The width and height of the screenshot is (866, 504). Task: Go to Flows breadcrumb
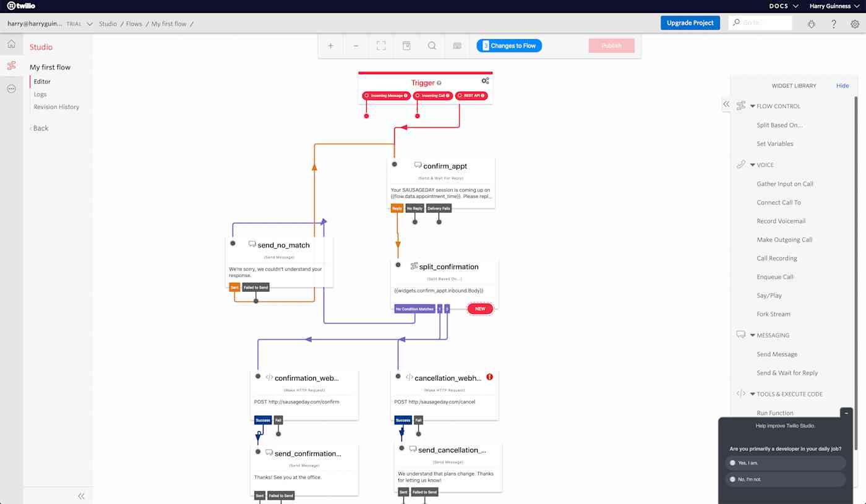click(134, 23)
